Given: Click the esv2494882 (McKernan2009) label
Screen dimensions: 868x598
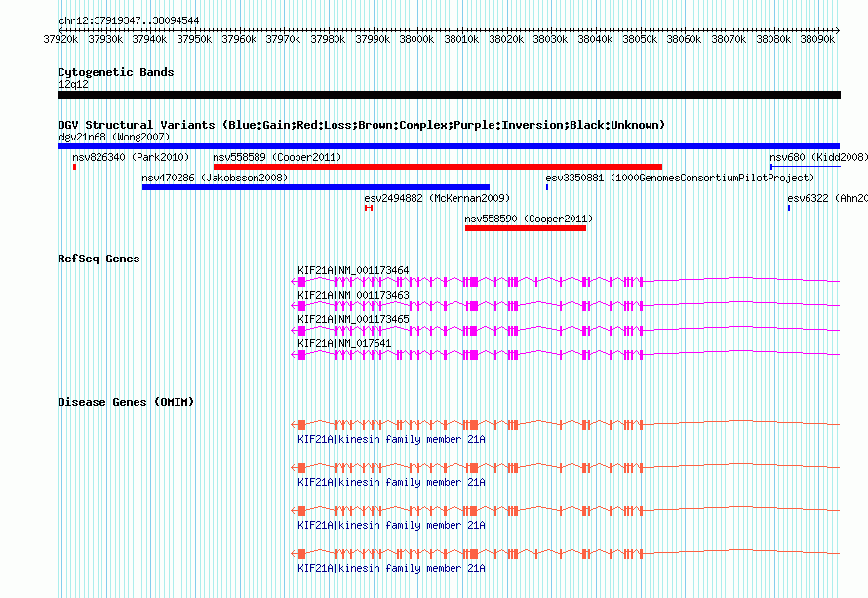Looking at the screenshot, I should point(437,198).
